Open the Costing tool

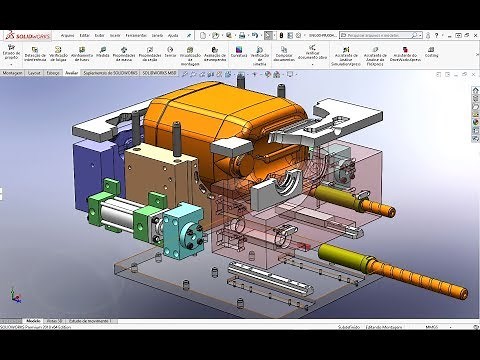pos(431,52)
